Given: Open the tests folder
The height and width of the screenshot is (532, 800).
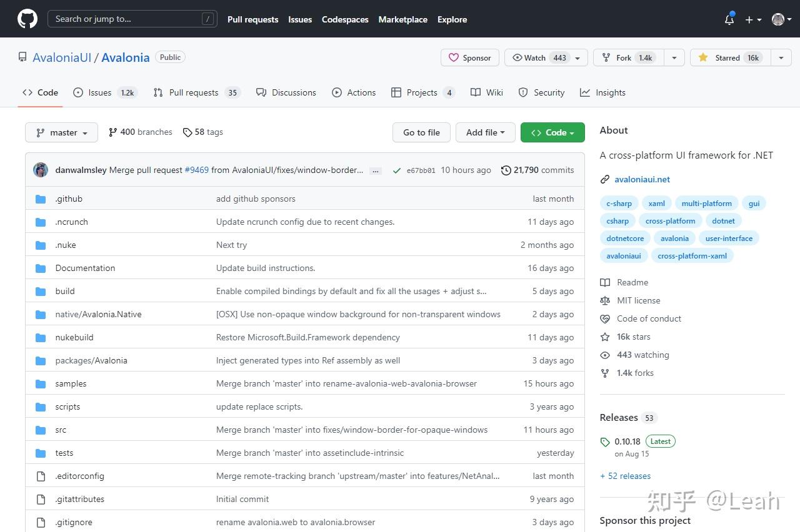Looking at the screenshot, I should click(x=64, y=453).
